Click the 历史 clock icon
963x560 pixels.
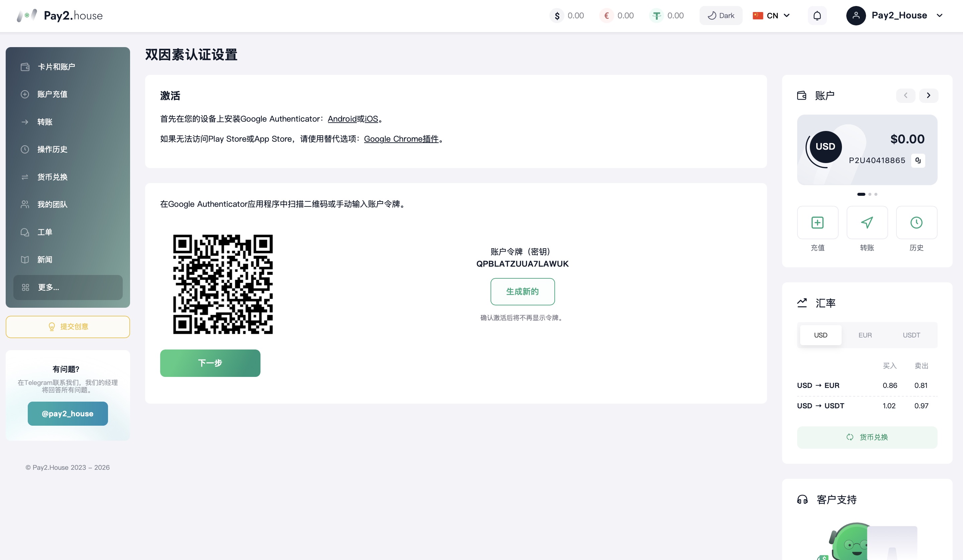pos(917,223)
